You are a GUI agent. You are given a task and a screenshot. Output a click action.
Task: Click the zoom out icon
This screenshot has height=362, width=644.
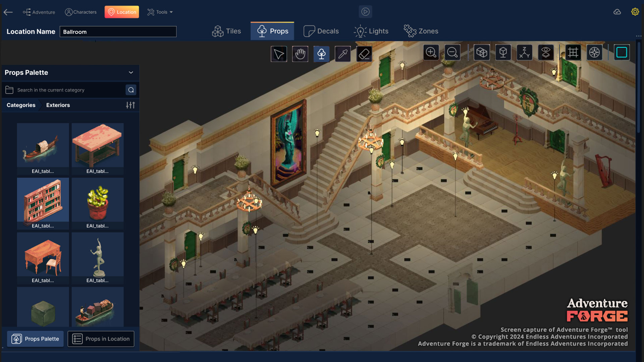click(x=452, y=52)
